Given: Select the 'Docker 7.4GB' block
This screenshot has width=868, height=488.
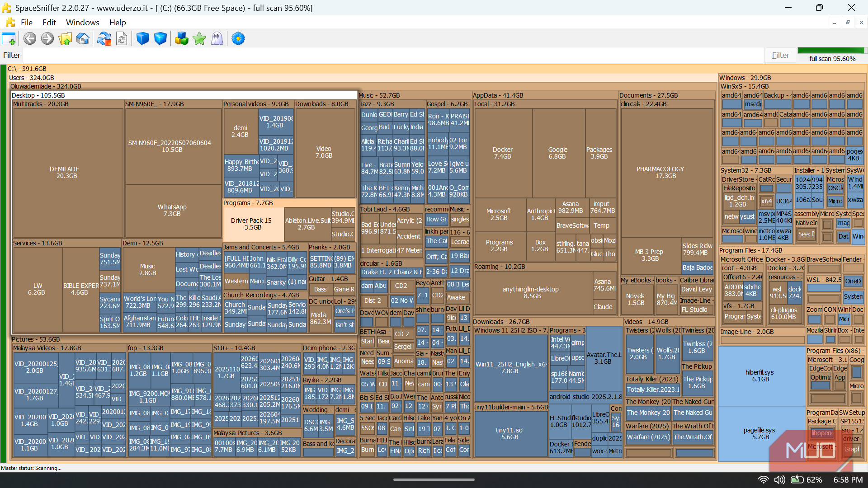Looking at the screenshot, I should click(503, 153).
